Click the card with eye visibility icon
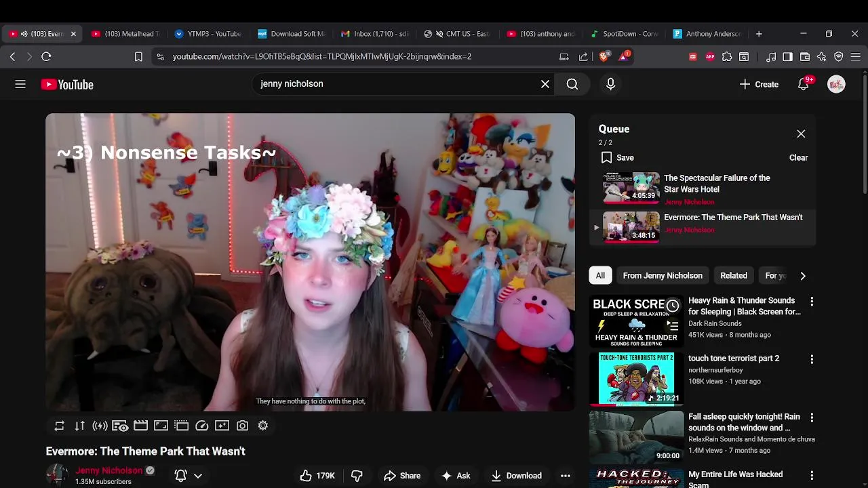868x488 pixels. 120,426
